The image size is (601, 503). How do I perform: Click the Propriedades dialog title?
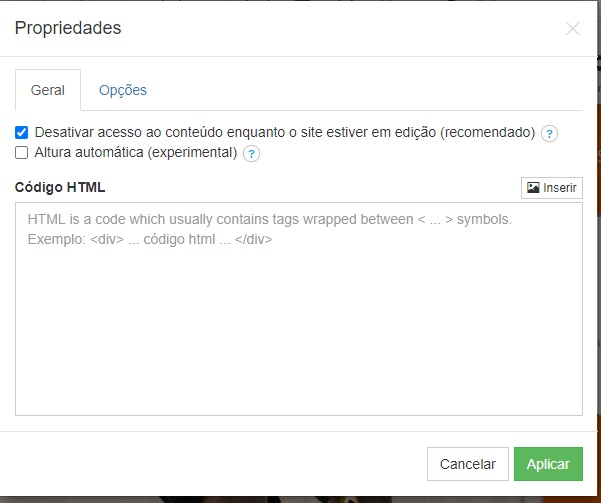click(x=68, y=28)
